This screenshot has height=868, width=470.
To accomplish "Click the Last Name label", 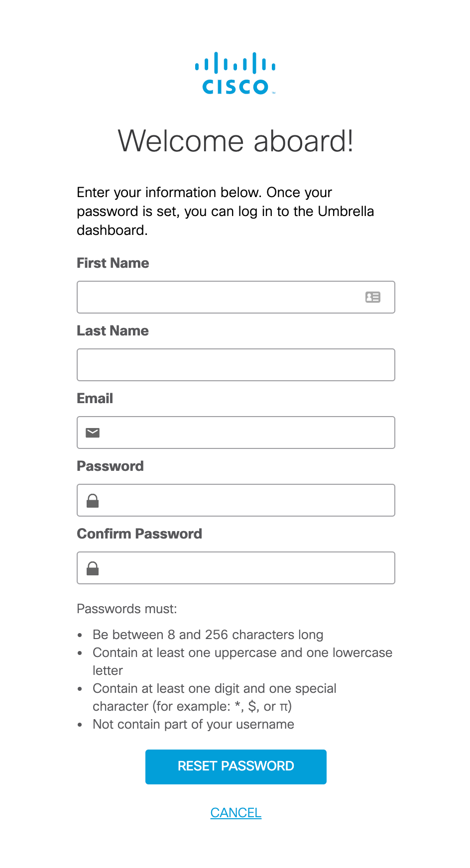I will point(113,330).
